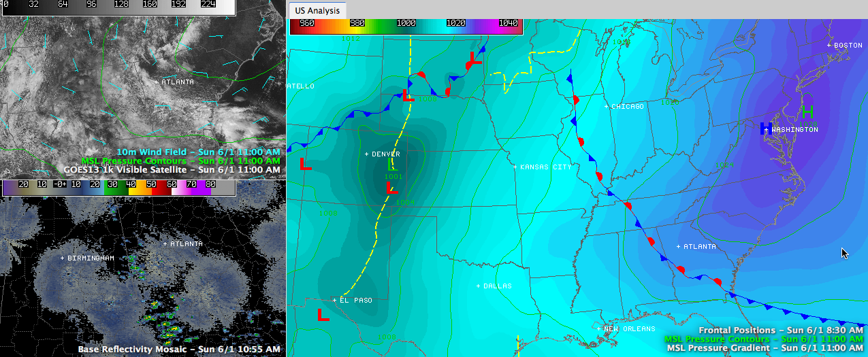Switch to the US Analysis tab
This screenshot has width=868, height=357.
pyautogui.click(x=317, y=11)
